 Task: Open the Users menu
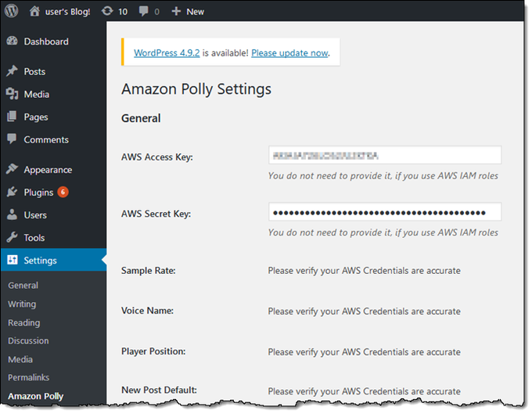coord(34,215)
